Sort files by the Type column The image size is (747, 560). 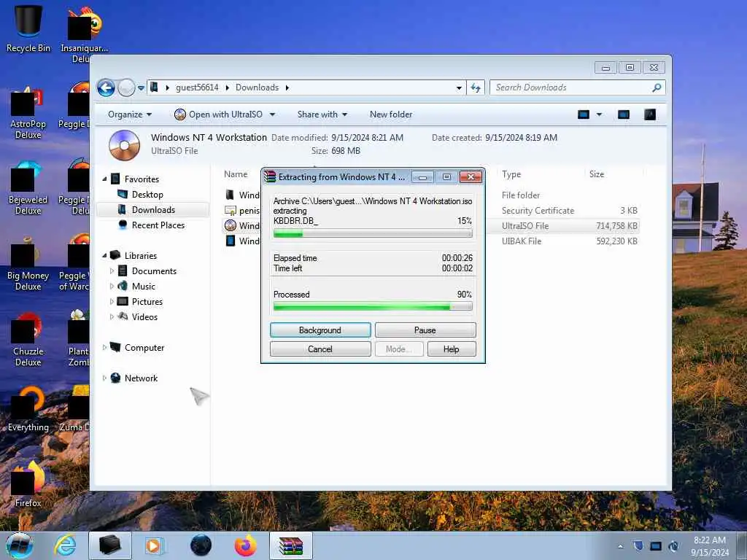coord(511,174)
